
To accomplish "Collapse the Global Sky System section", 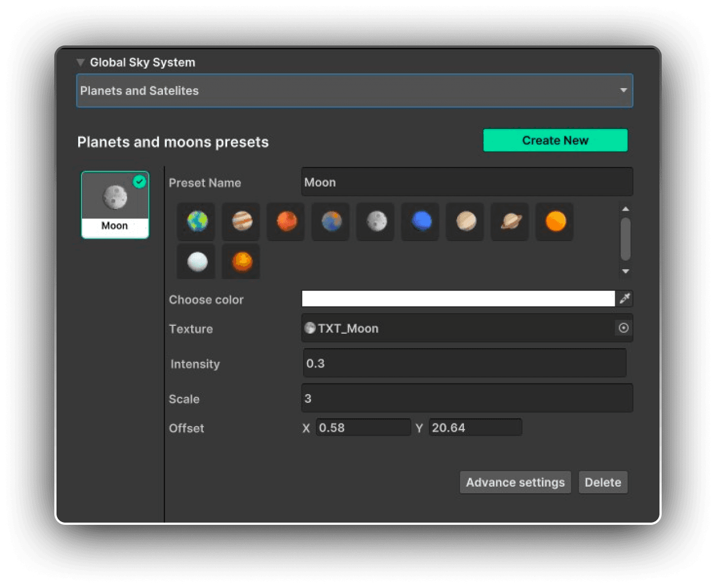I will point(80,62).
